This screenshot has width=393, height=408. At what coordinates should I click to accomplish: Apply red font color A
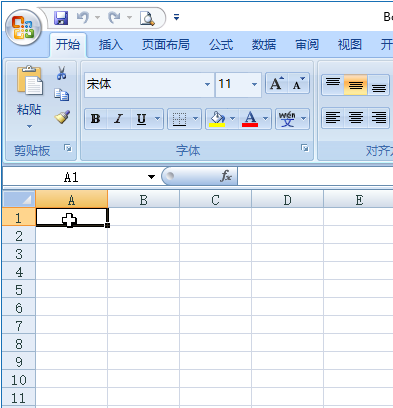point(250,118)
